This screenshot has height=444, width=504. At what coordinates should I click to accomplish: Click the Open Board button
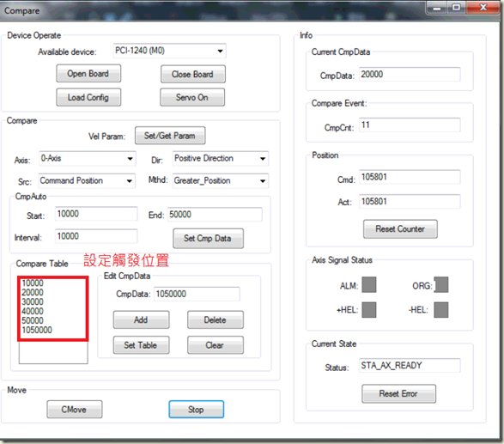[88, 74]
